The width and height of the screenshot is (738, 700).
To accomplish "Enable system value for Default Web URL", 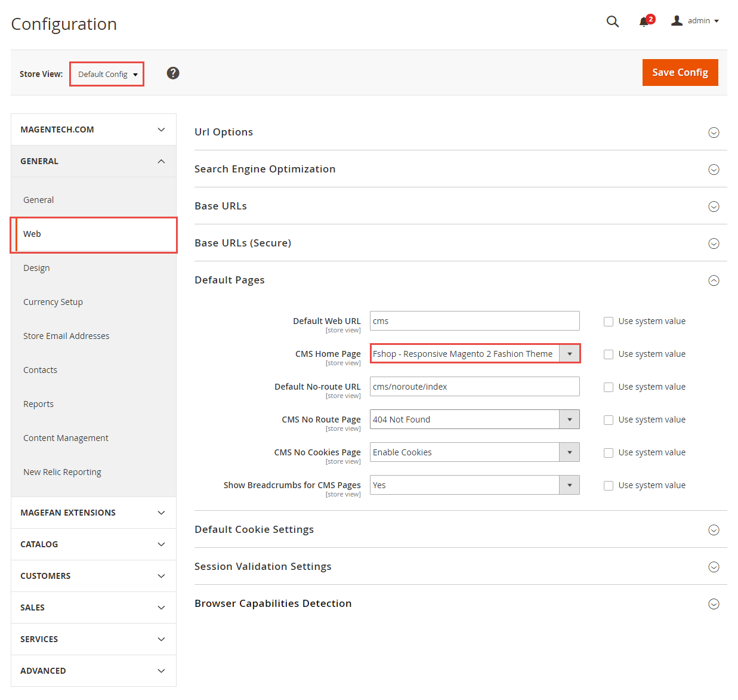I will click(609, 322).
